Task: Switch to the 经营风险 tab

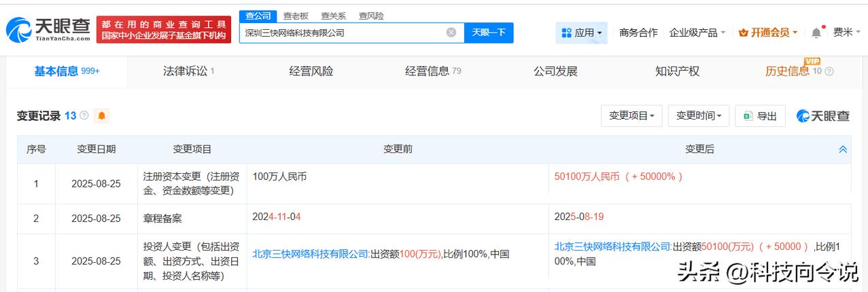Action: click(311, 71)
